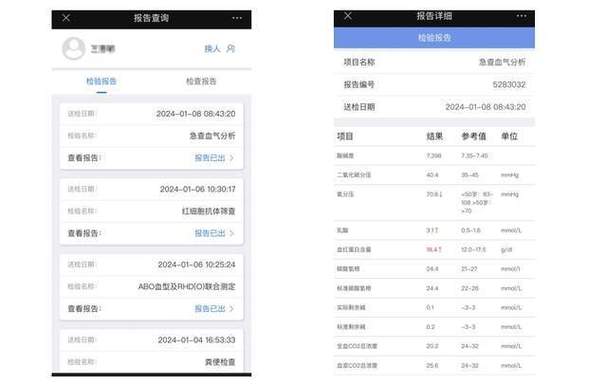The width and height of the screenshot is (607, 384).
Task: Open the more options menu on the 报告查询 screen
Action: pyautogui.click(x=237, y=18)
